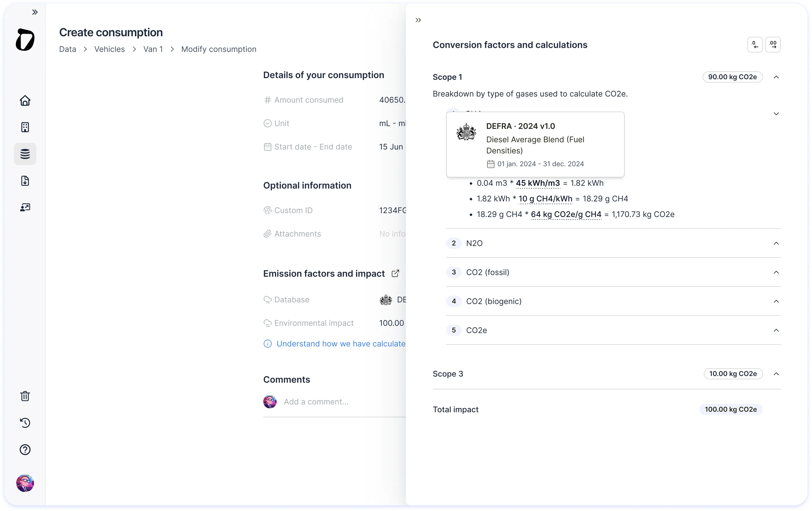Open the trash bin icon
Viewport: 812px width, 511px height.
coord(25,396)
